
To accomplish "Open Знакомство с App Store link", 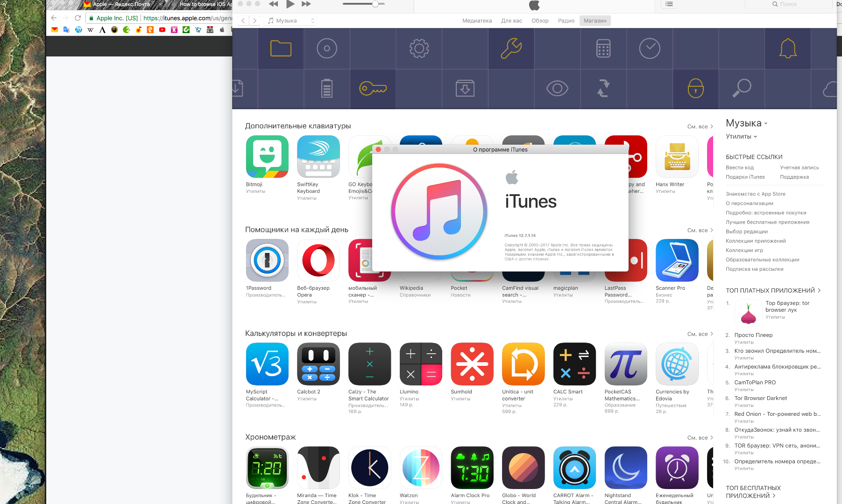I will [x=756, y=194].
